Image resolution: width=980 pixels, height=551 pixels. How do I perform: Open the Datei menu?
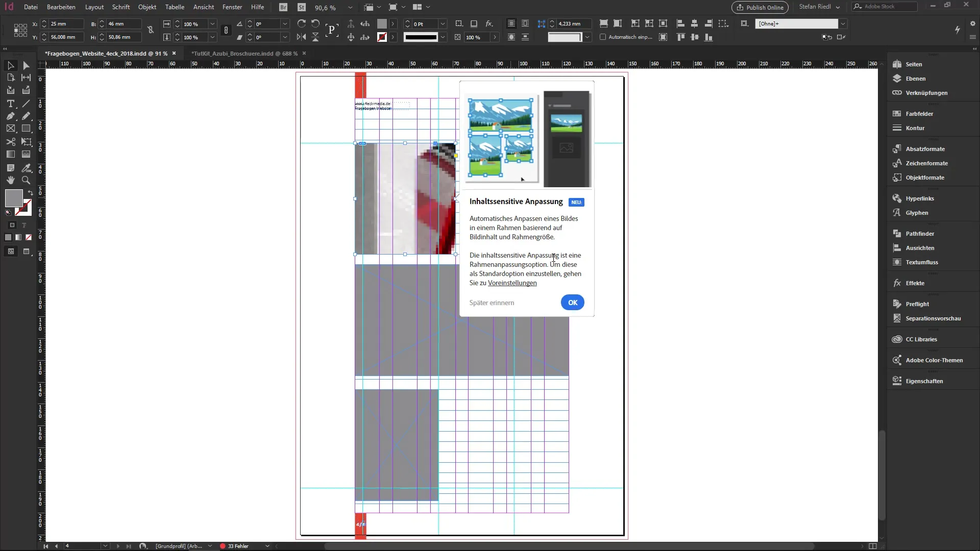[x=31, y=7]
